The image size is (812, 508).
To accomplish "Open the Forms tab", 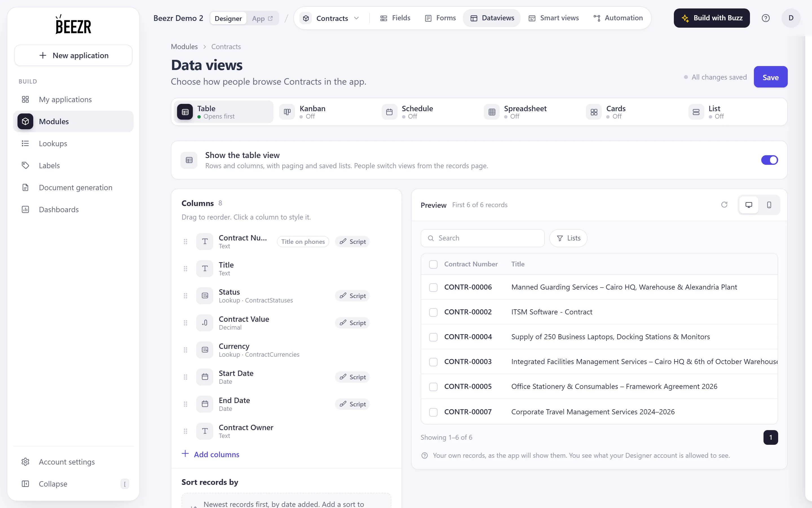I will click(x=440, y=18).
